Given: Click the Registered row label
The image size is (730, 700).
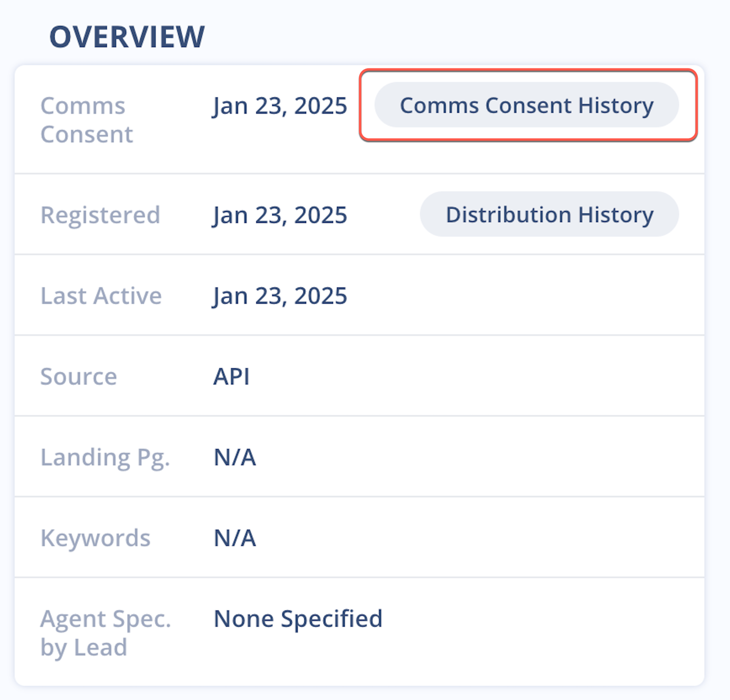Looking at the screenshot, I should click(101, 214).
